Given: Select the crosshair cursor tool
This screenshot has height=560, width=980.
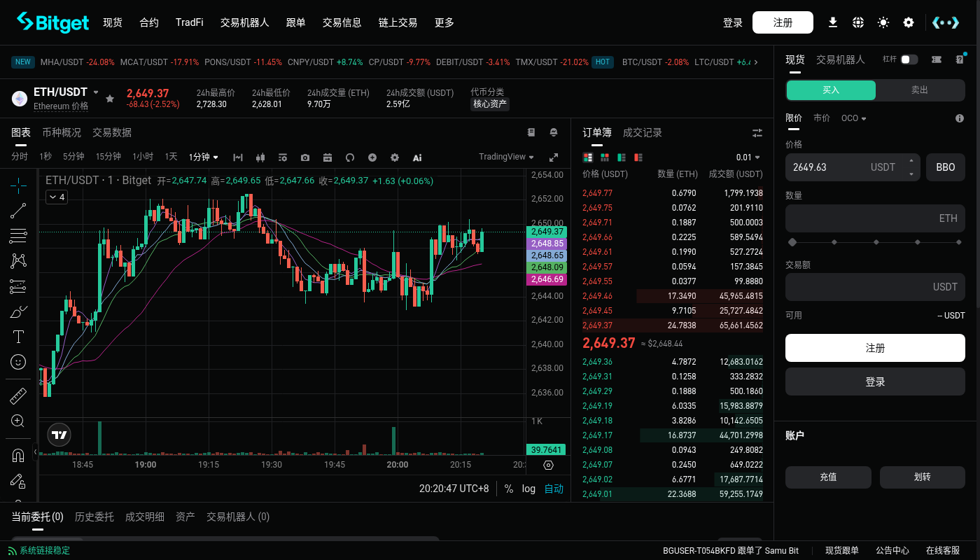Looking at the screenshot, I should click(x=18, y=185).
